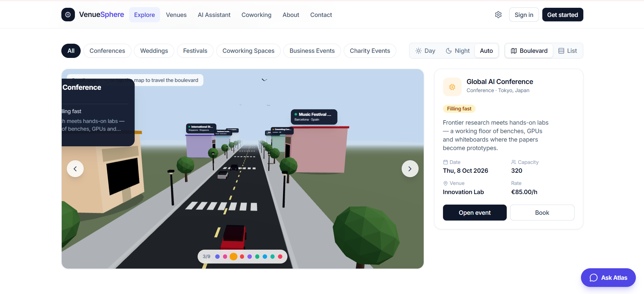Click the Filling fast status badge

pyautogui.click(x=459, y=109)
